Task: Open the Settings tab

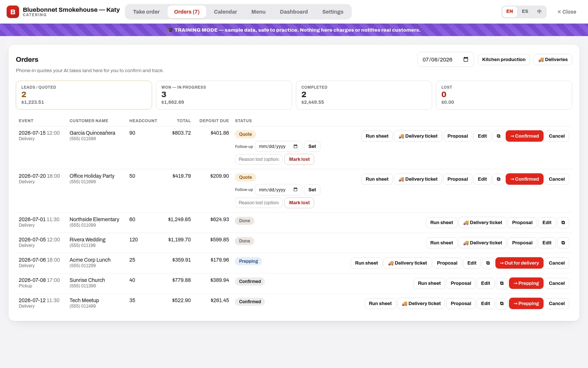Action: [x=333, y=12]
